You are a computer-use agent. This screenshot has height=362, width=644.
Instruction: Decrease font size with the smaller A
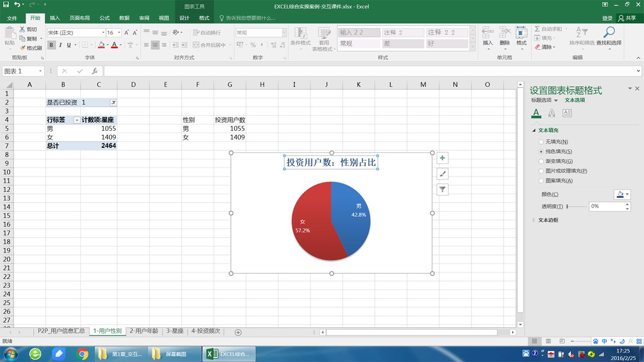pyautogui.click(x=135, y=33)
